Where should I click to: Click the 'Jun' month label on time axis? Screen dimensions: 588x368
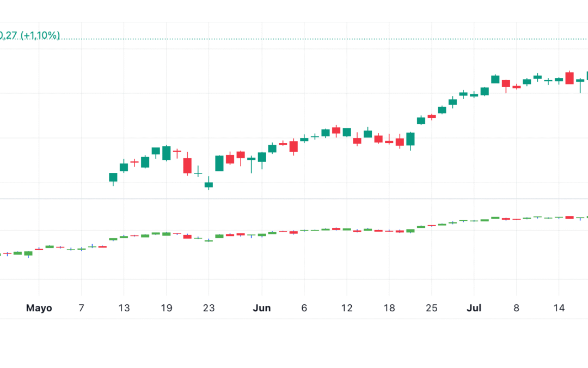(x=262, y=308)
